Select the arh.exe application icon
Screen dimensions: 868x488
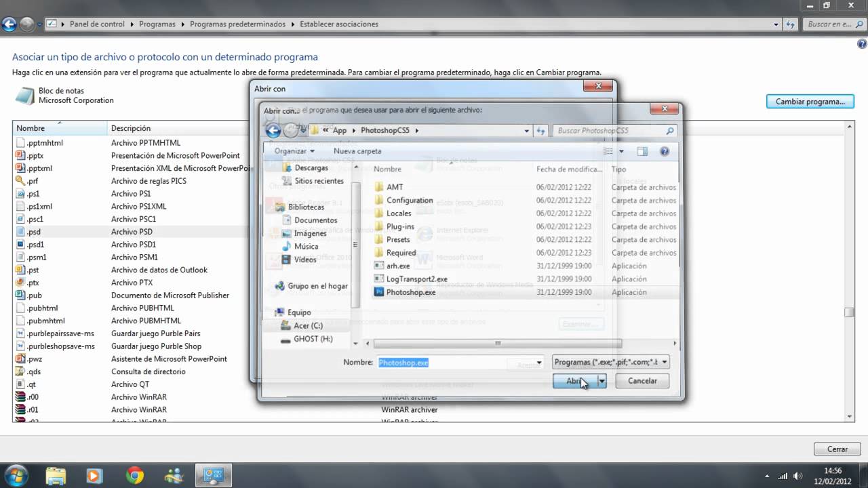point(380,266)
